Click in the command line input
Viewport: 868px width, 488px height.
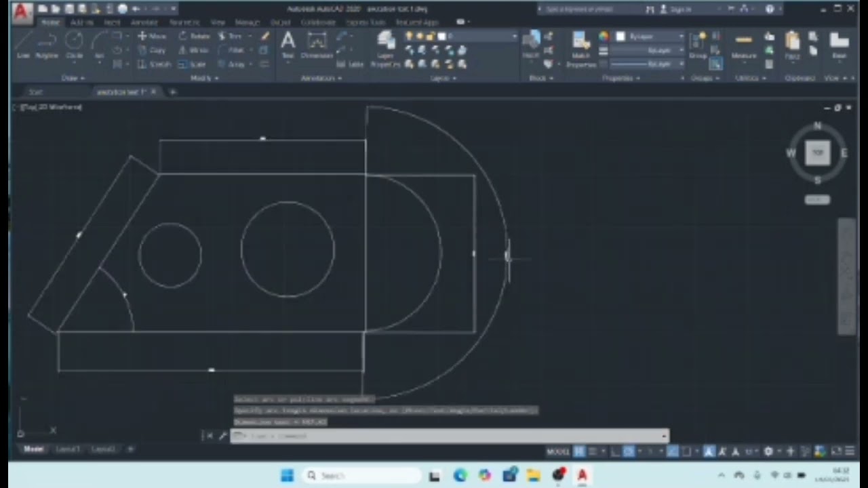[450, 436]
